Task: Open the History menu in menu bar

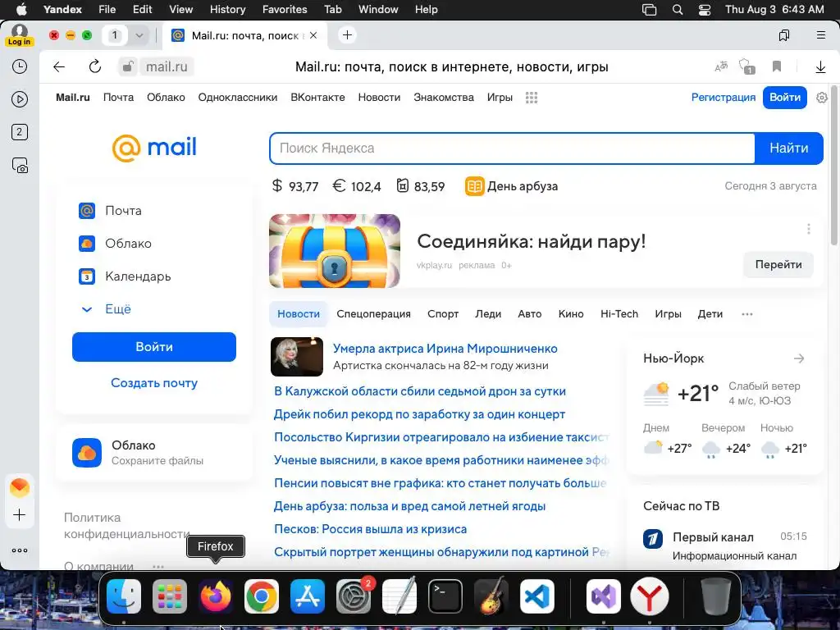Action: (x=227, y=10)
